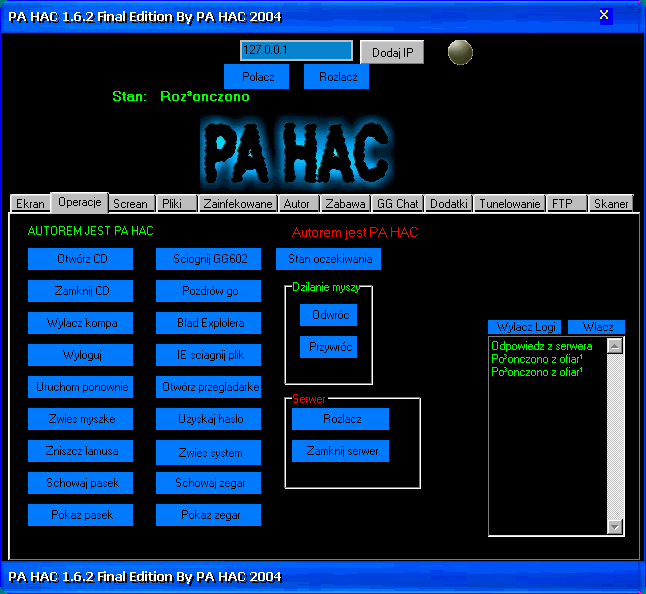Click the Polacz connect button

tap(257, 77)
